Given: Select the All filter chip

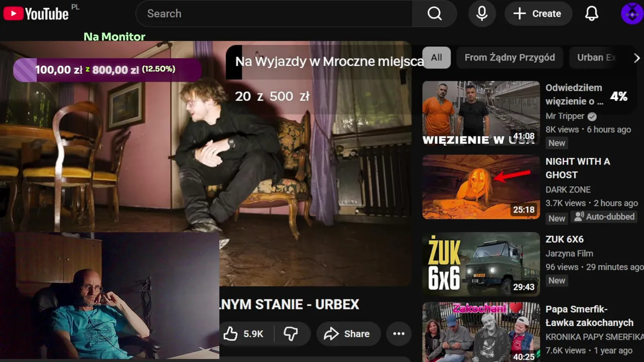Looking at the screenshot, I should click(x=436, y=57).
